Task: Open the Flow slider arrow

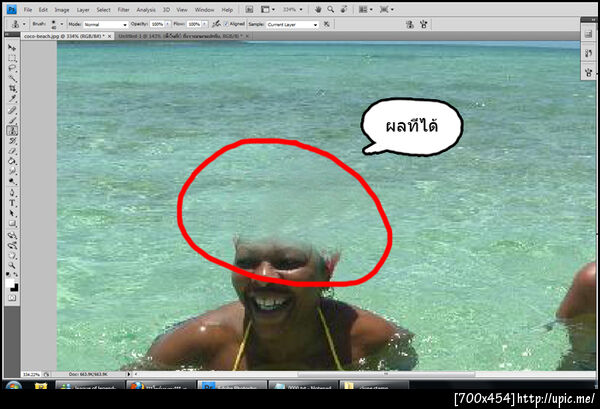Action: click(205, 24)
